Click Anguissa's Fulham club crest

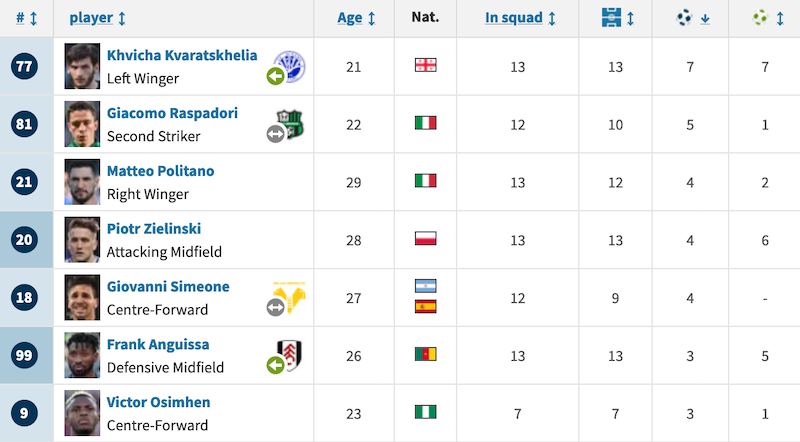290,354
